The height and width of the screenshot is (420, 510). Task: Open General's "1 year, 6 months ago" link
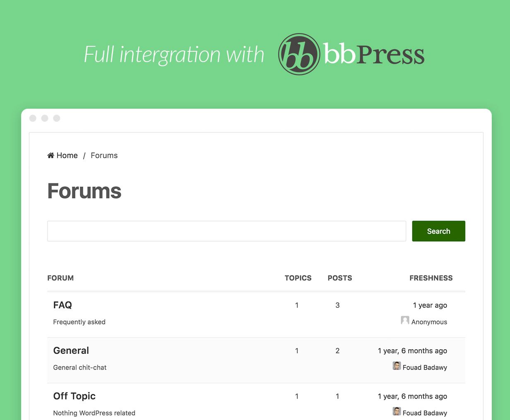pos(412,351)
